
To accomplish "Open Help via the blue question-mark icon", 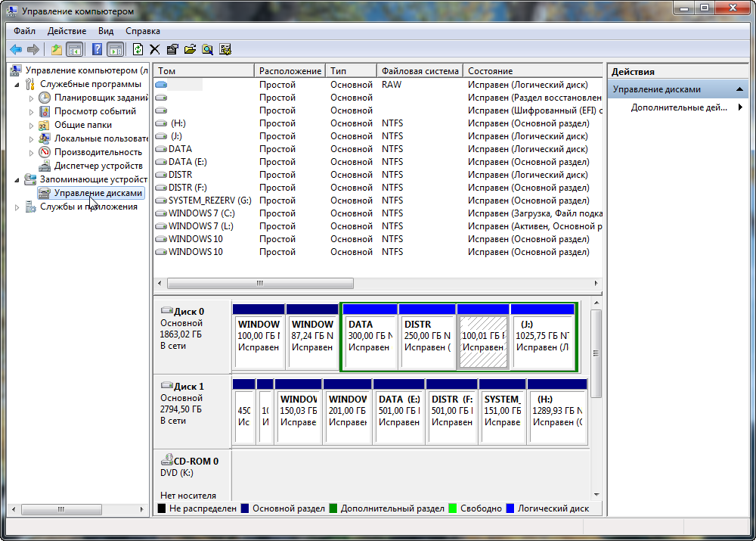I will (97, 49).
